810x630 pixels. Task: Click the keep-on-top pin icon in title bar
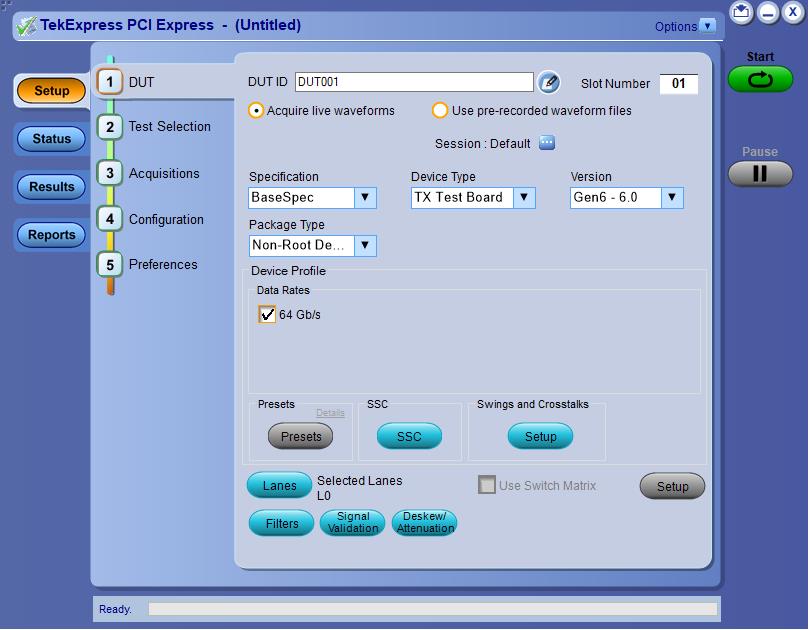pos(741,13)
